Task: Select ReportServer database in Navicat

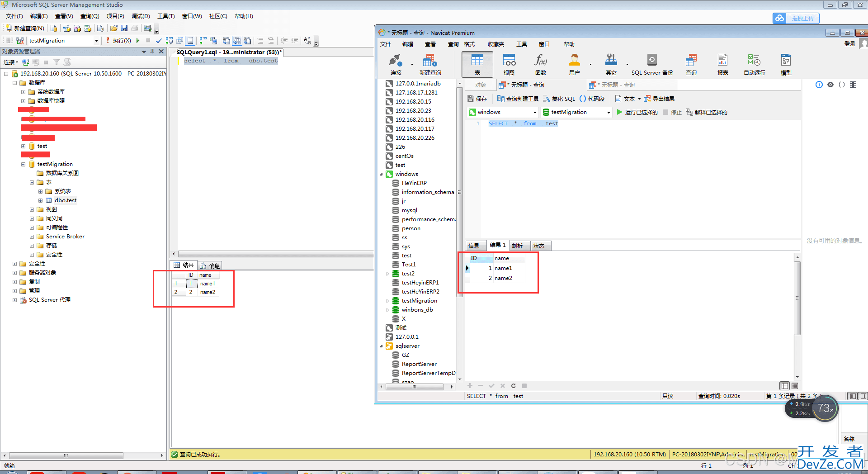Action: click(x=419, y=364)
